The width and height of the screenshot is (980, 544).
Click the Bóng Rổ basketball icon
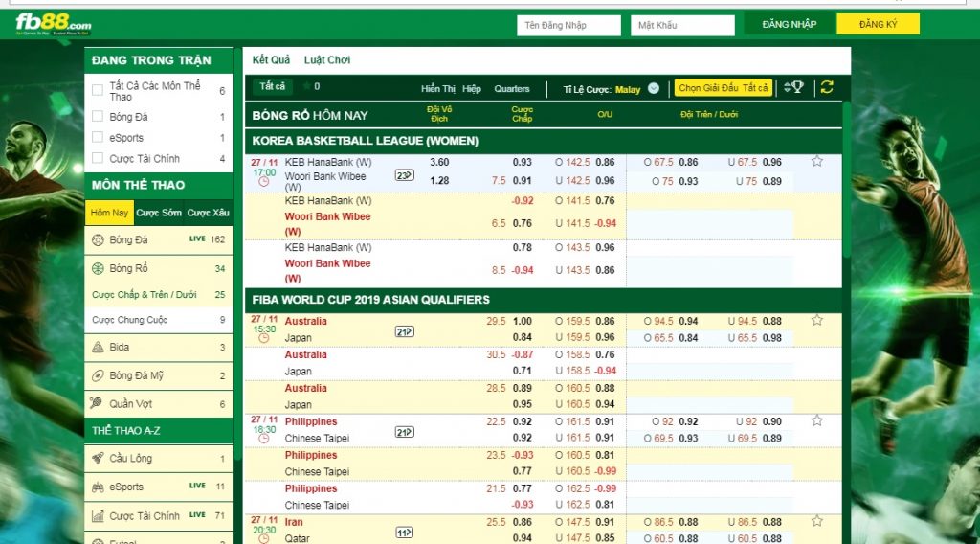[x=98, y=268]
